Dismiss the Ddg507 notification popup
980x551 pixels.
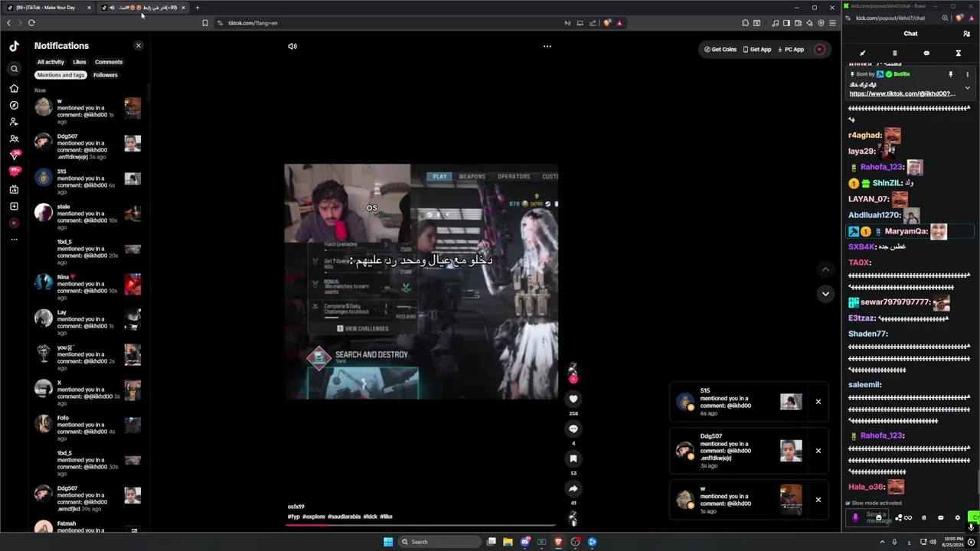coord(818,451)
